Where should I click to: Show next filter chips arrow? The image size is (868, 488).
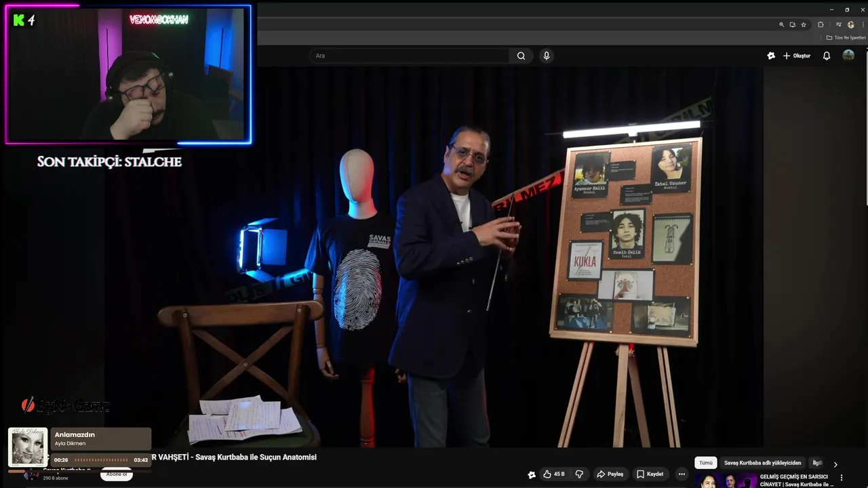coord(835,464)
